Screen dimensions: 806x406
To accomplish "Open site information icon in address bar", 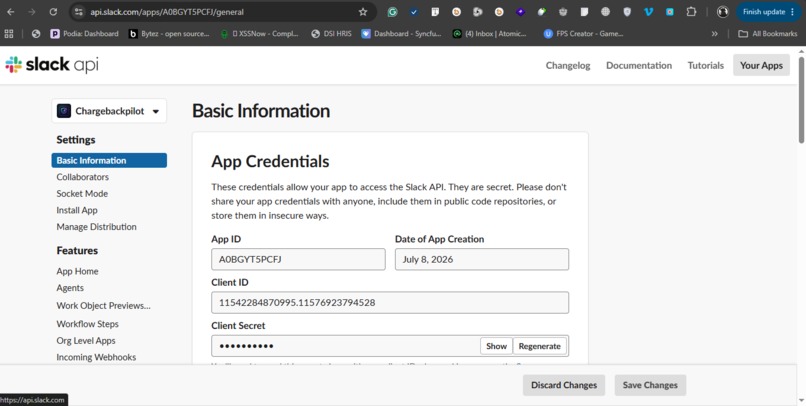I will coord(78,12).
